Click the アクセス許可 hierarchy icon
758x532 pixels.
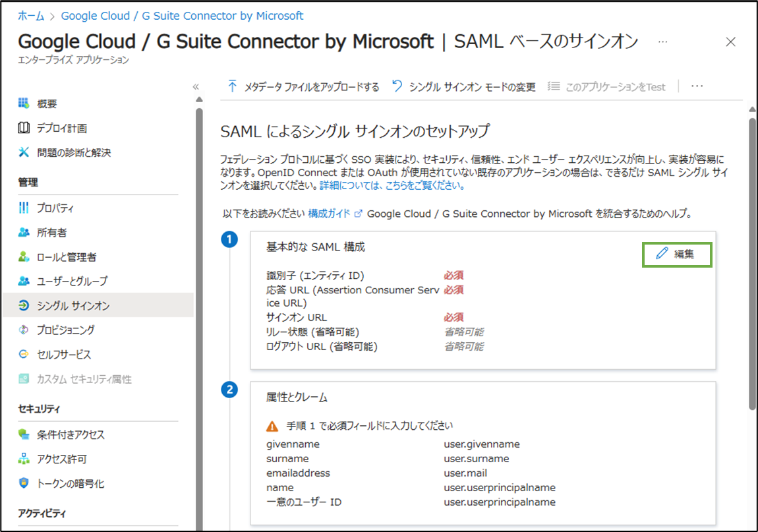(x=24, y=458)
